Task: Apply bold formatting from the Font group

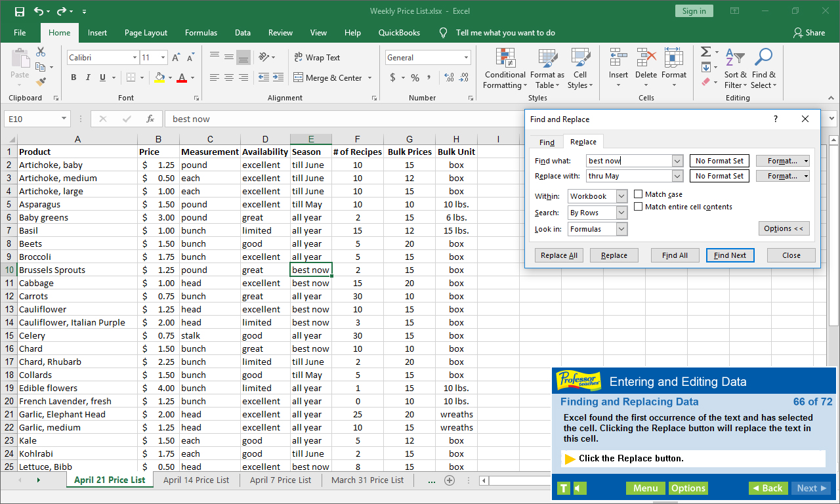Action: click(73, 77)
